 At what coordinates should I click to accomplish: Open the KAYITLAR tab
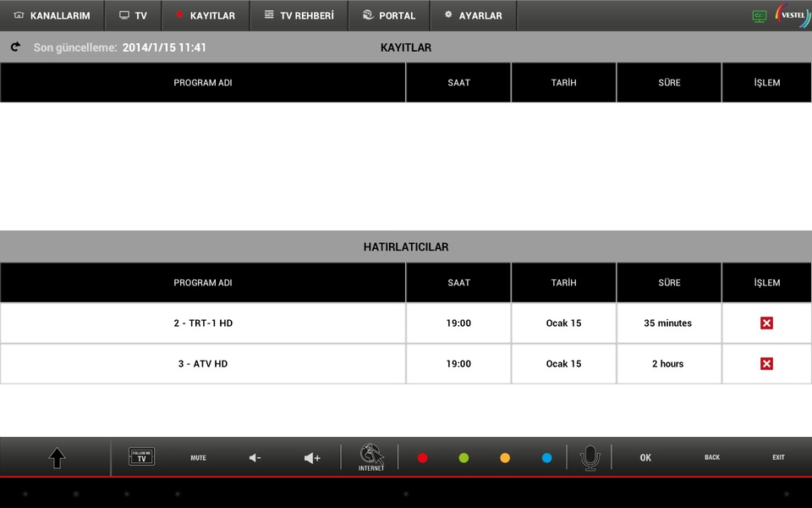(x=206, y=15)
